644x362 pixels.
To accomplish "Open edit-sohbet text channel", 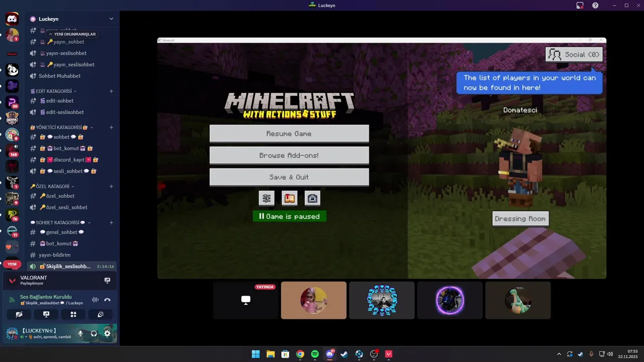I will point(71,101).
